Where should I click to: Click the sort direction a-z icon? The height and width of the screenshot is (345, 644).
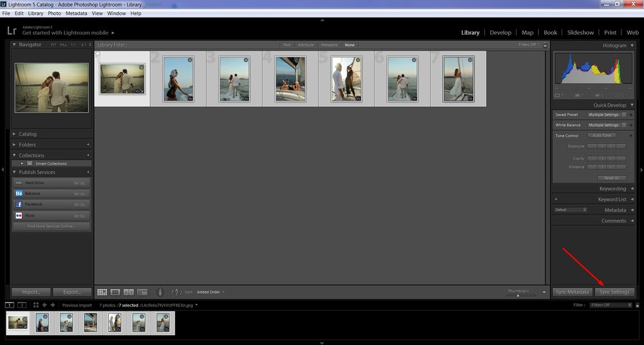[x=175, y=292]
